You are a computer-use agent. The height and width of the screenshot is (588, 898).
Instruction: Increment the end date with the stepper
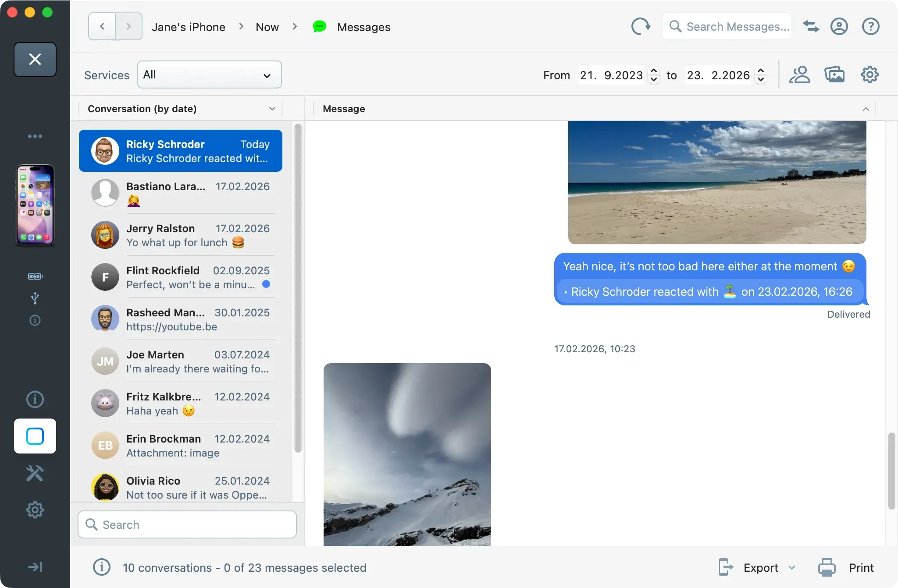click(x=761, y=71)
